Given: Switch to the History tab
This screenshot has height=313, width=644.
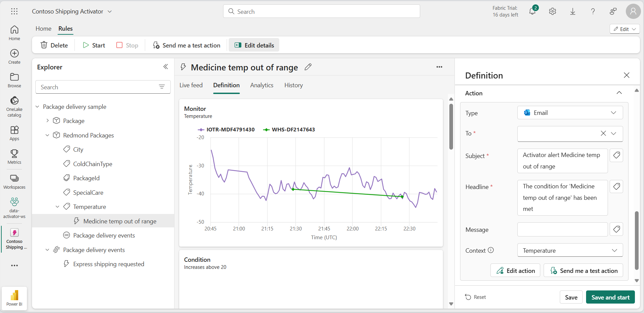Looking at the screenshot, I should 293,85.
